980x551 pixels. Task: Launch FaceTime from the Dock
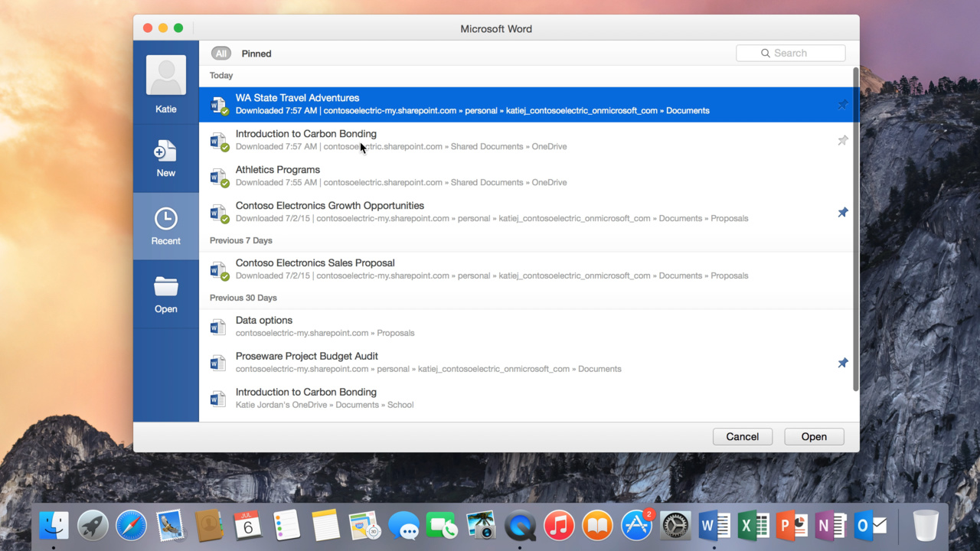(442, 526)
